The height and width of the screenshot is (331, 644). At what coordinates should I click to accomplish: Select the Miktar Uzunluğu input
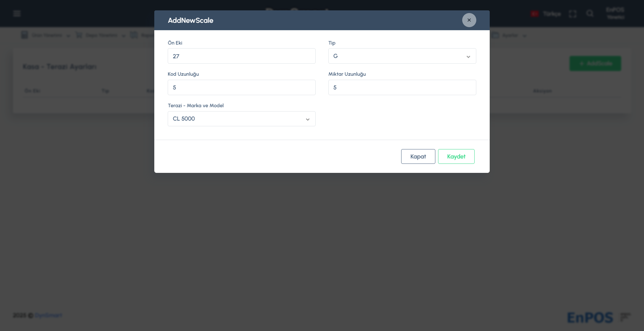[402, 87]
